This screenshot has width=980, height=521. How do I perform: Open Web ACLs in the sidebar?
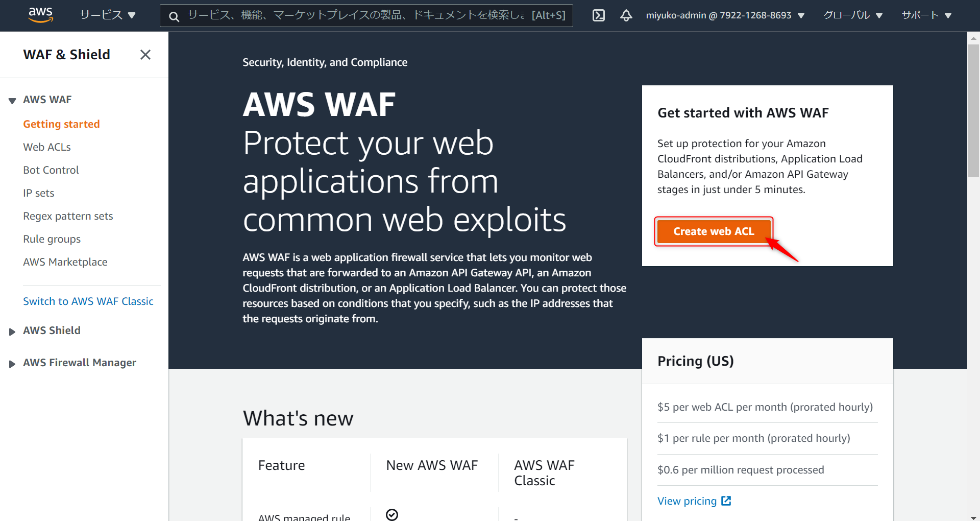coord(47,147)
